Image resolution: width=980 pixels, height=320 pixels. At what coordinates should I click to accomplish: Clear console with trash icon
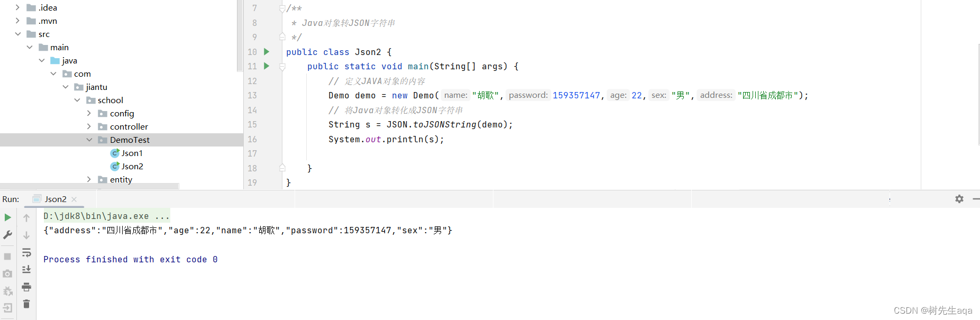pyautogui.click(x=26, y=304)
